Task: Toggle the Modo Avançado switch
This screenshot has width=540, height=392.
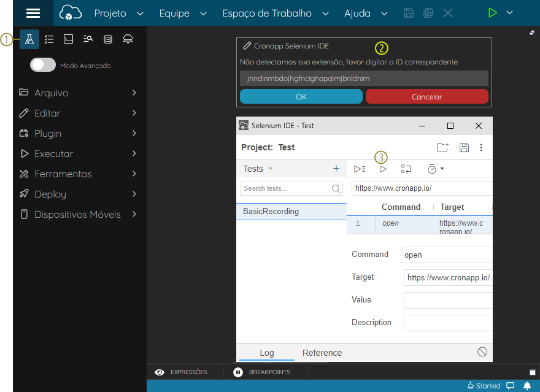Action: [x=43, y=65]
